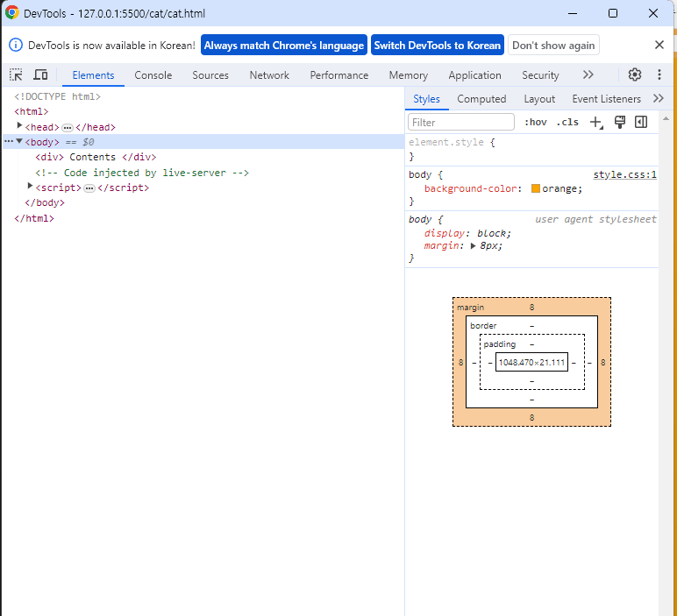Open DevTools settings gear

coord(634,74)
